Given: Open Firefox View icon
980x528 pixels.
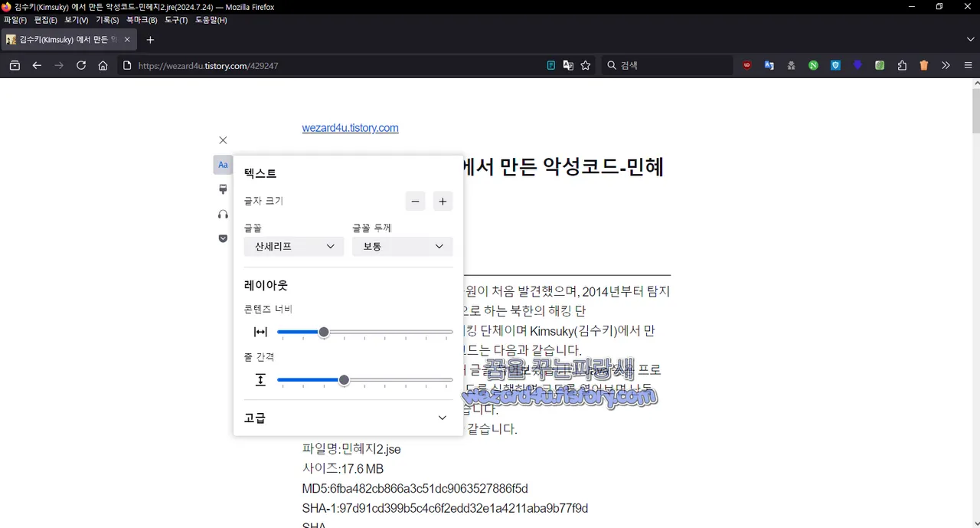Looking at the screenshot, I should coord(15,66).
